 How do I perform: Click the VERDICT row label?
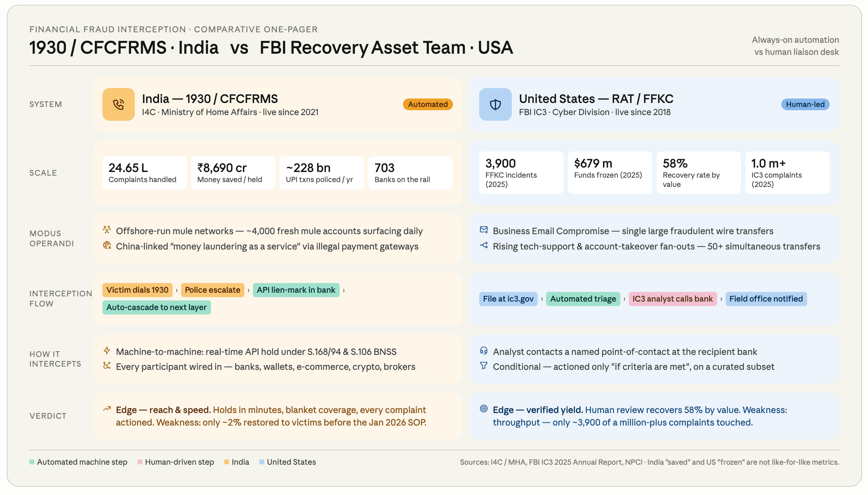click(48, 416)
